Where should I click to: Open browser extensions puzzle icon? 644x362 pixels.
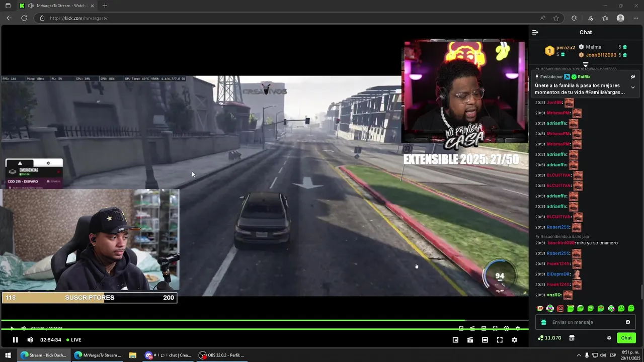click(574, 18)
